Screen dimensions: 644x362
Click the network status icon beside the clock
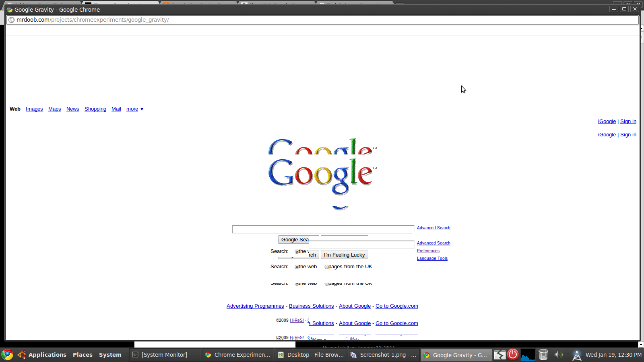pos(576,355)
